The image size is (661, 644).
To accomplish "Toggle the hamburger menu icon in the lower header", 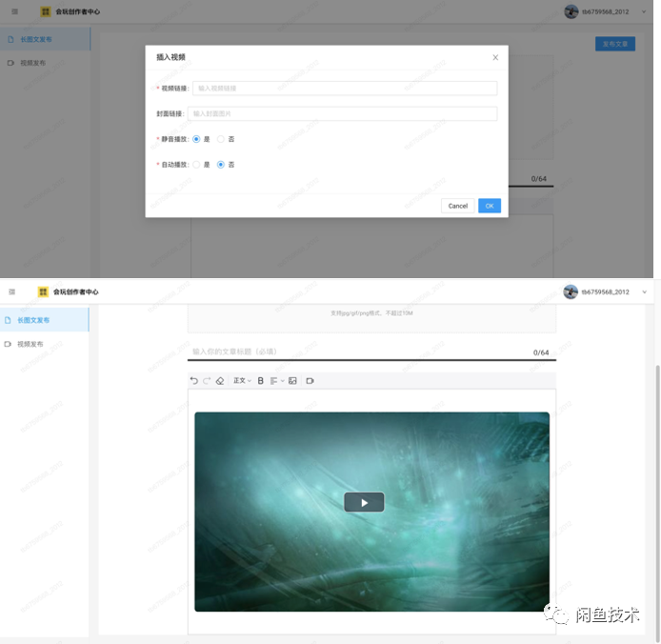I will pos(11,292).
